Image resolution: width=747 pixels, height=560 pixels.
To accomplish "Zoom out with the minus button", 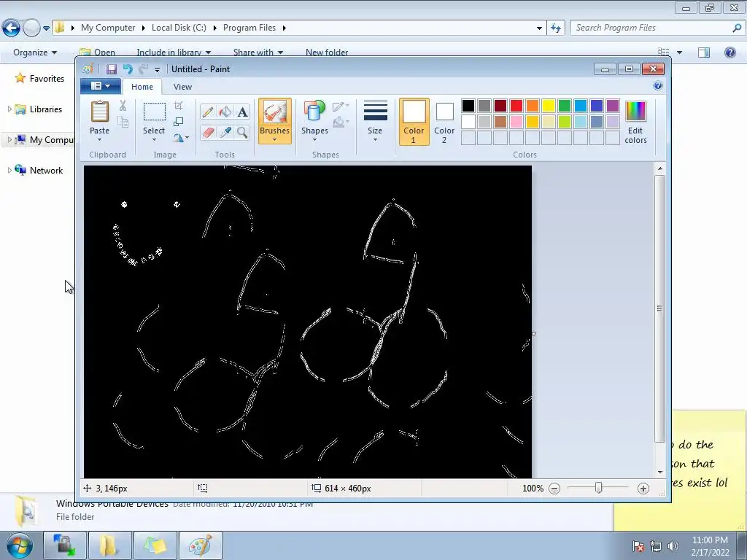I will coord(554,488).
